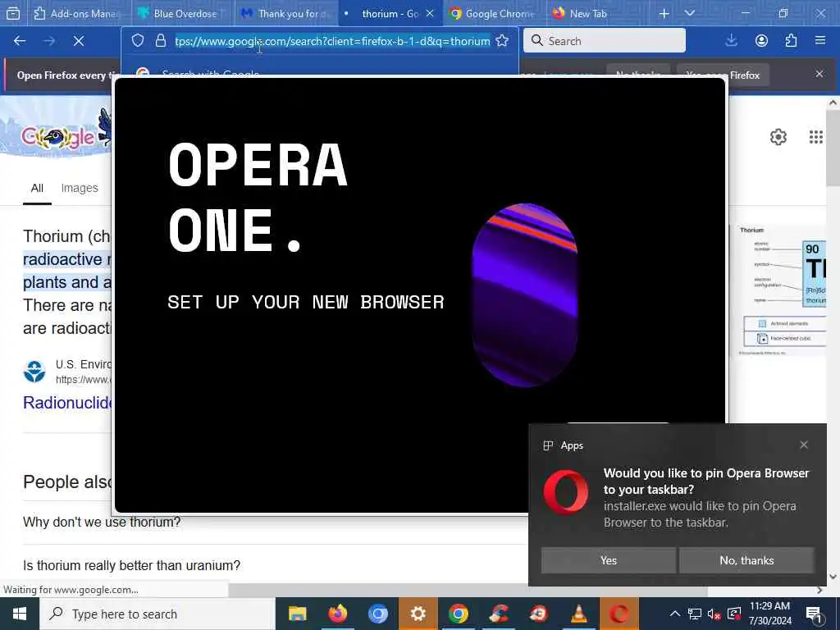840x630 pixels.
Task: Open the Firefox downloads panel
Action: click(731, 41)
